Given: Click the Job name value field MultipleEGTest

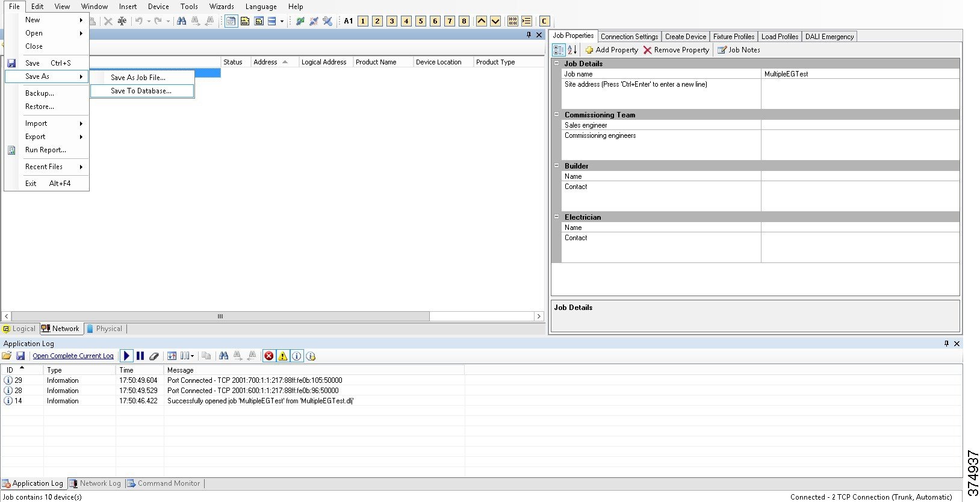Looking at the screenshot, I should coord(860,74).
